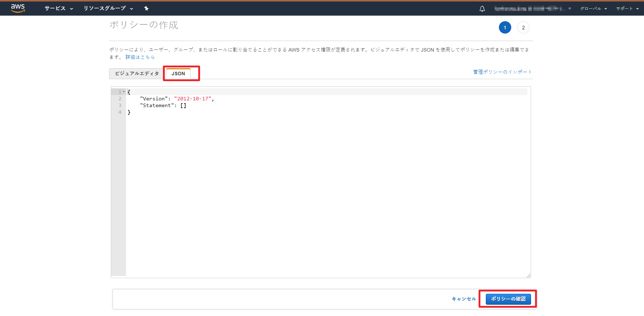Go to the step 2 circle indicator
The height and width of the screenshot is (316, 644).
click(x=523, y=28)
